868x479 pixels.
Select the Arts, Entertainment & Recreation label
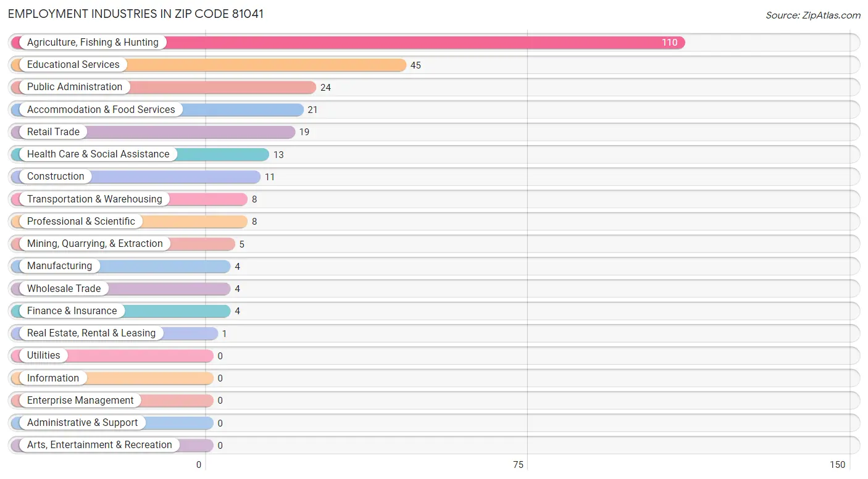pyautogui.click(x=99, y=445)
